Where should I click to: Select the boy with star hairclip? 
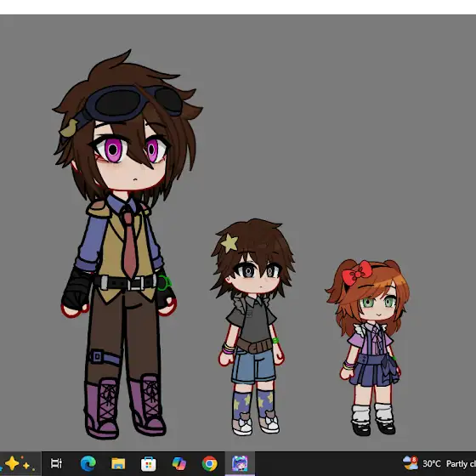252,326
